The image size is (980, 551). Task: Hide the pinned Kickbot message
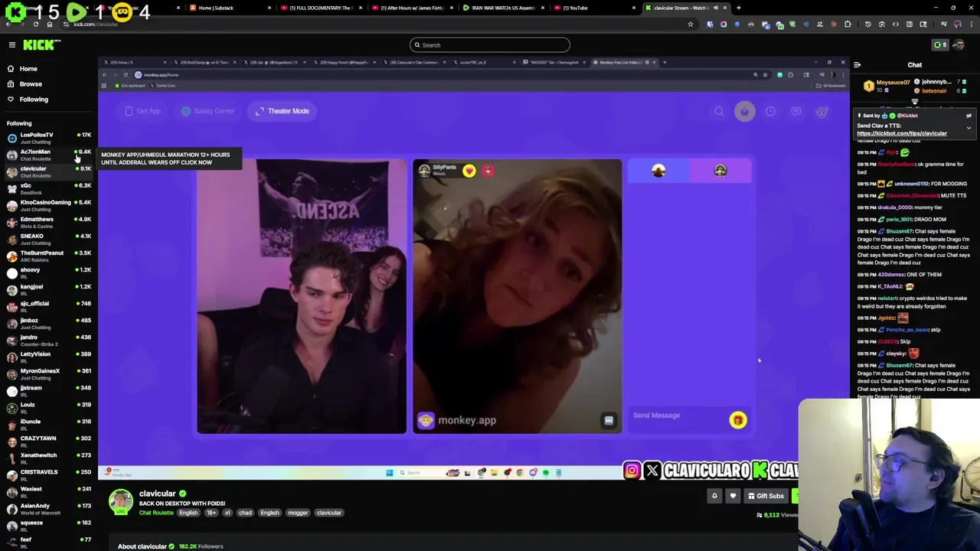tap(969, 116)
